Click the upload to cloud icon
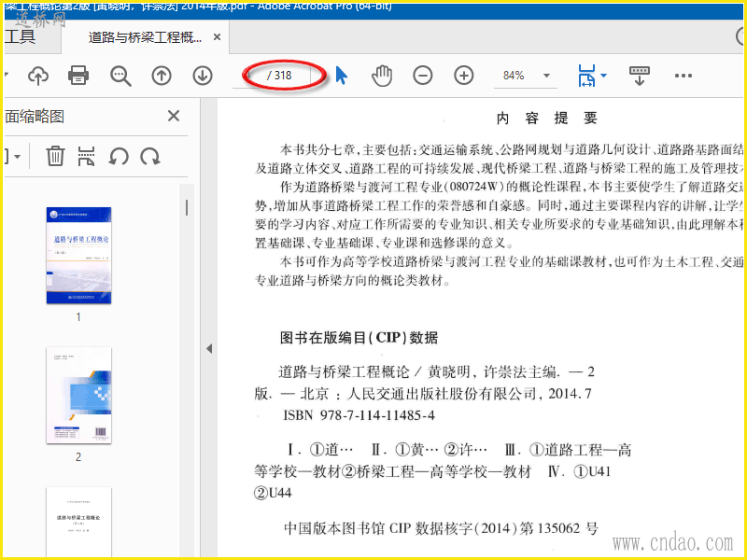This screenshot has height=560, width=747. click(x=38, y=76)
